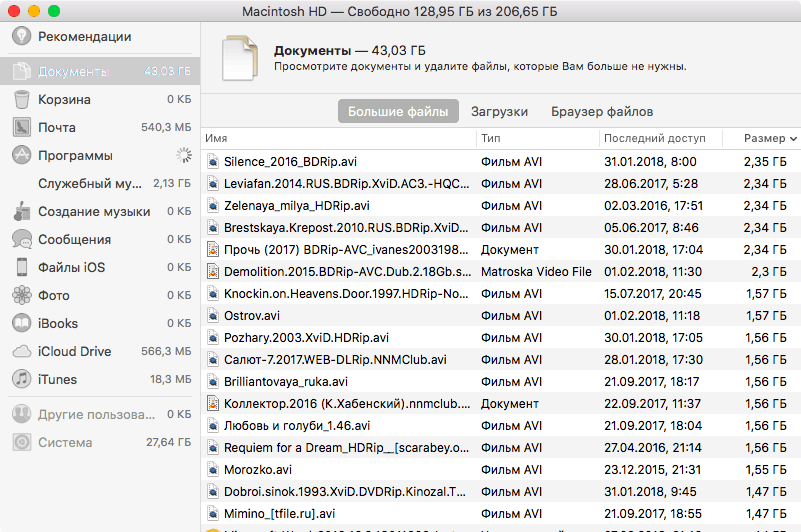801x532 pixels.
Task: Click the 2,35 ГБ size cell
Action: [x=765, y=161]
